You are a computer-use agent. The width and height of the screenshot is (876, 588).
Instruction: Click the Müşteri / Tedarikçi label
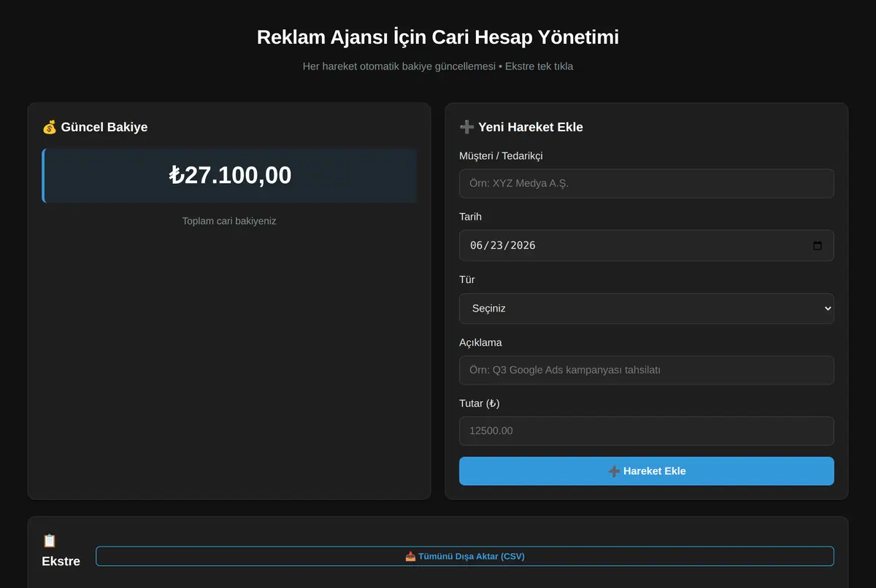(x=501, y=155)
